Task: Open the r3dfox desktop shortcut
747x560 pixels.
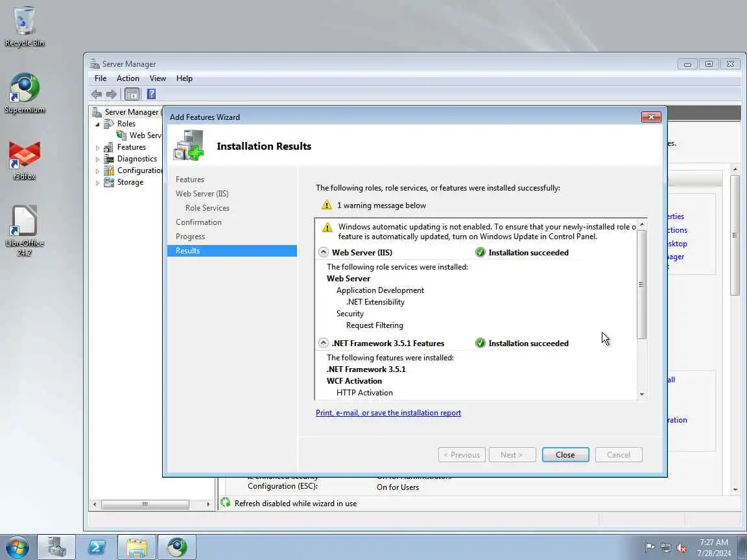Action: tap(24, 161)
